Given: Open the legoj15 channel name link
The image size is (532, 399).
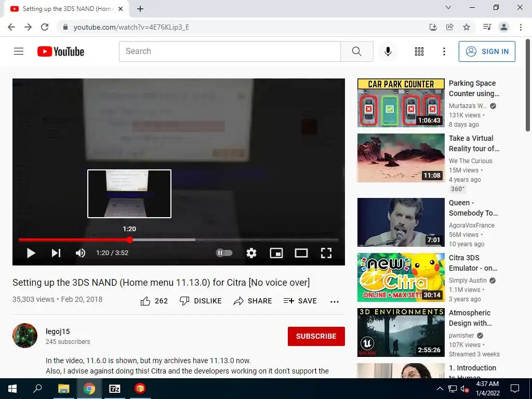Looking at the screenshot, I should pyautogui.click(x=58, y=331).
